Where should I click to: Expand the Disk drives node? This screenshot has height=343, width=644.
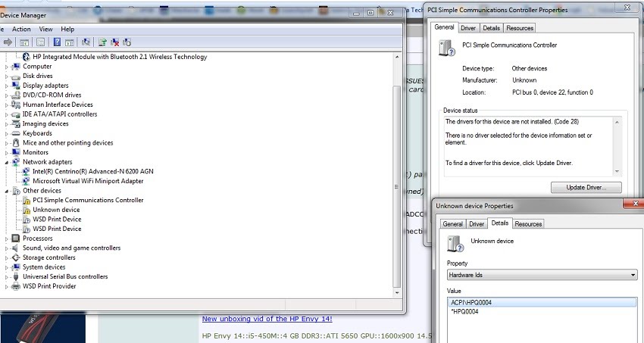tap(7, 76)
